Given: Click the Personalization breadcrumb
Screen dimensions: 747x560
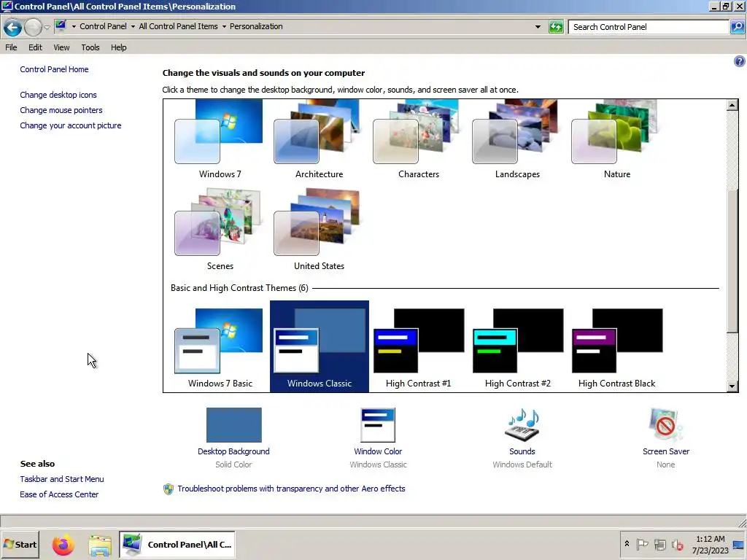Looking at the screenshot, I should pyautogui.click(x=256, y=27).
